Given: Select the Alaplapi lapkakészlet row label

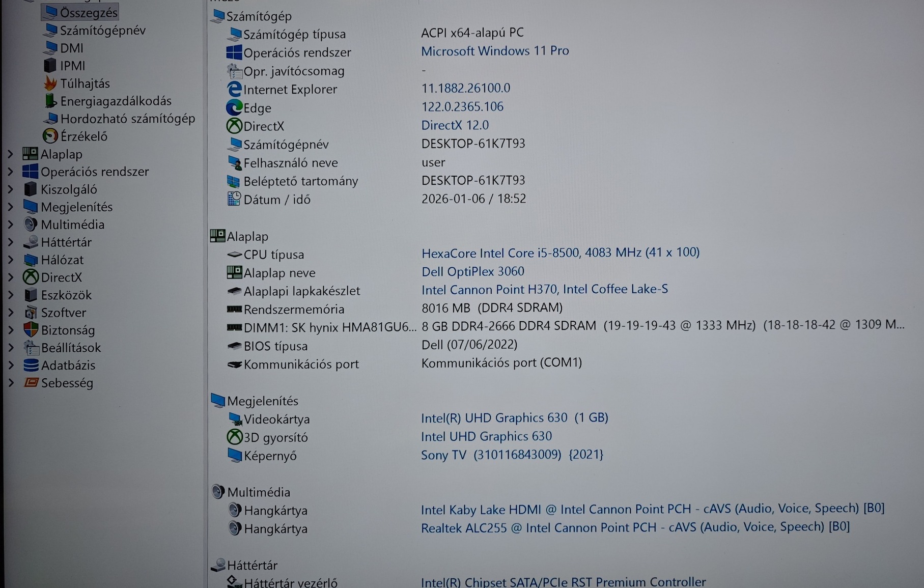Looking at the screenshot, I should tap(302, 291).
